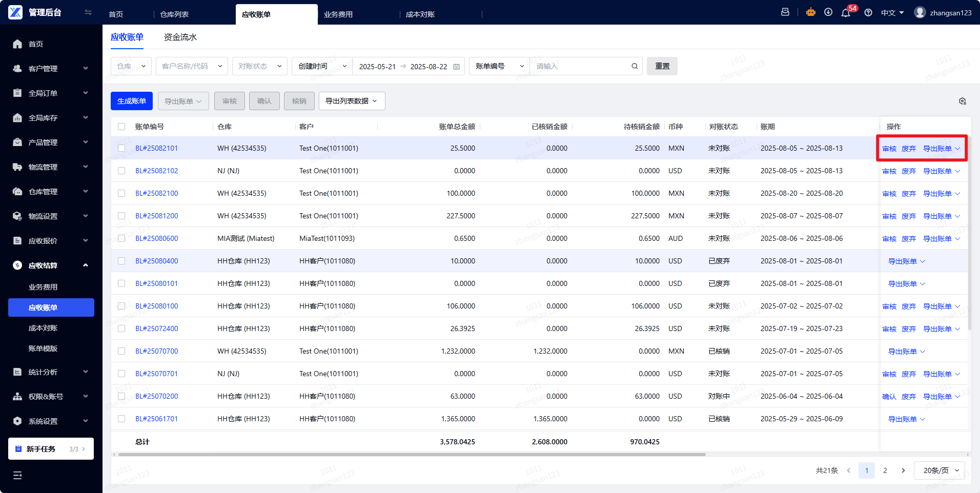The width and height of the screenshot is (980, 493).
Task: Click the help question mark icon
Action: pyautogui.click(x=868, y=13)
